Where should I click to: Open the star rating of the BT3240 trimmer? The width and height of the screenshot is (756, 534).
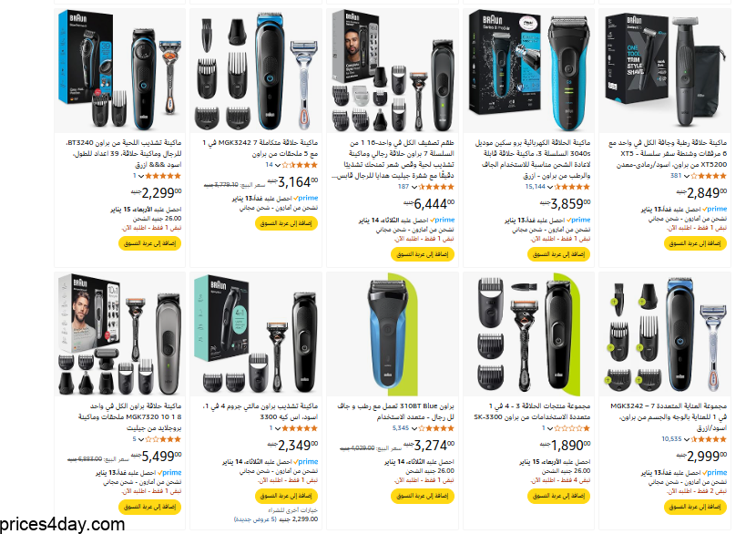pos(163,176)
